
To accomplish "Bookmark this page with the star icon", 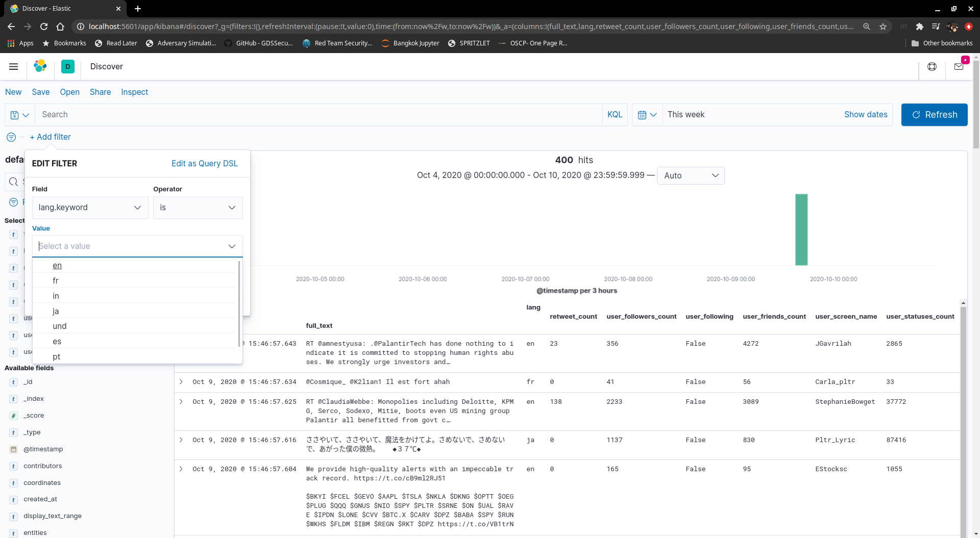I will [883, 27].
